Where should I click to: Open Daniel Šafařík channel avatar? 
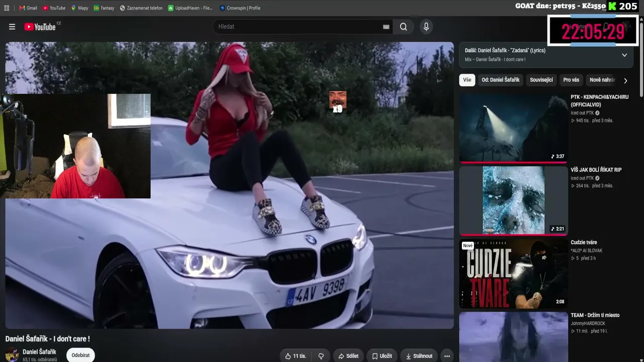(x=12, y=355)
